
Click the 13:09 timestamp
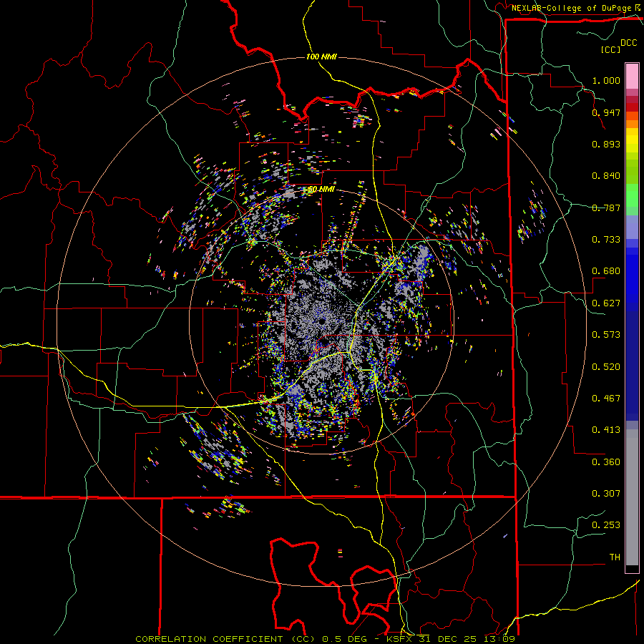coord(499,639)
